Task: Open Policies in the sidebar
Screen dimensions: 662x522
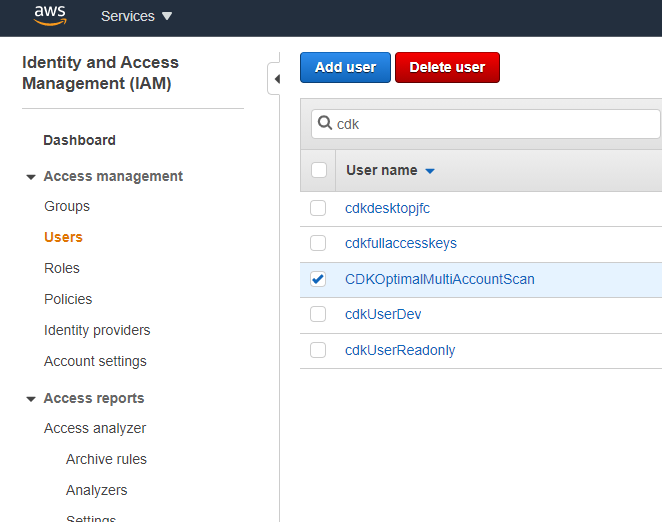Action: point(68,299)
